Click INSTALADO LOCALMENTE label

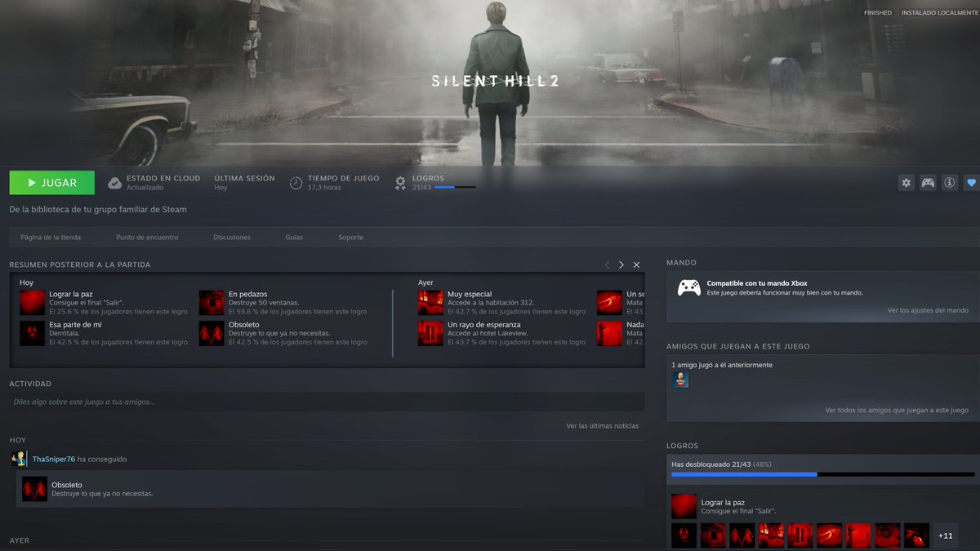point(940,13)
